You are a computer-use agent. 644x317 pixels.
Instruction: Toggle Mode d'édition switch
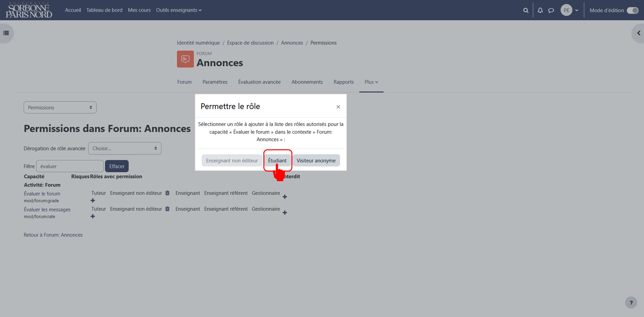tap(632, 10)
